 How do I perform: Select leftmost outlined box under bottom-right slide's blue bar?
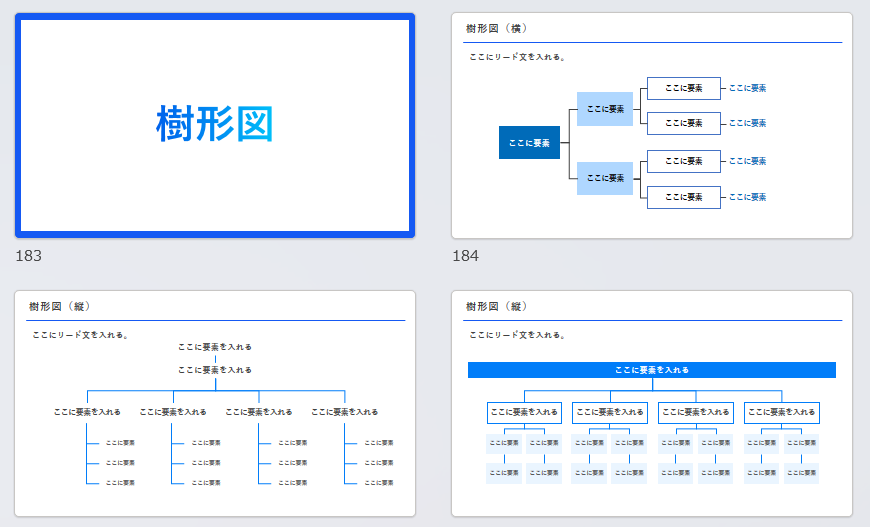click(x=524, y=412)
